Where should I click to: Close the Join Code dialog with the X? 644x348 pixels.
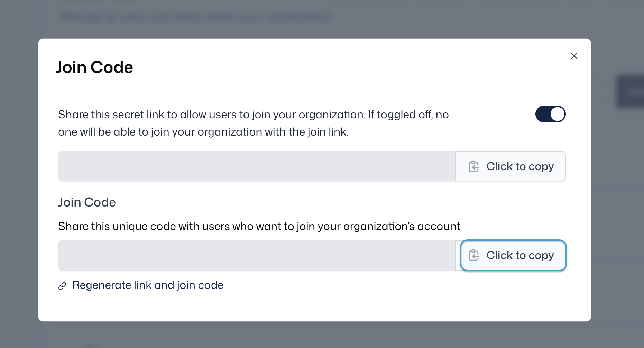[574, 56]
